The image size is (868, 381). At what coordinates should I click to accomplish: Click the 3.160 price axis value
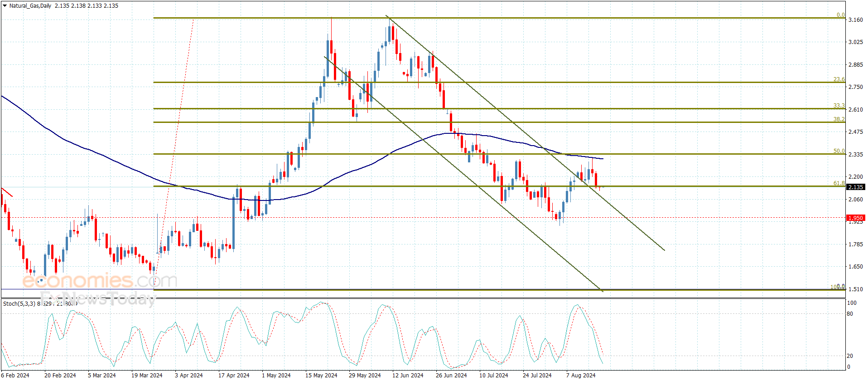pos(855,20)
